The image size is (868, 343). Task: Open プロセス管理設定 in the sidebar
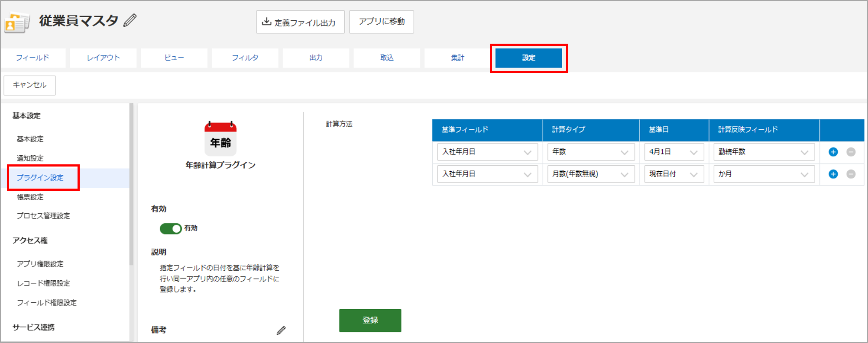pyautogui.click(x=43, y=216)
